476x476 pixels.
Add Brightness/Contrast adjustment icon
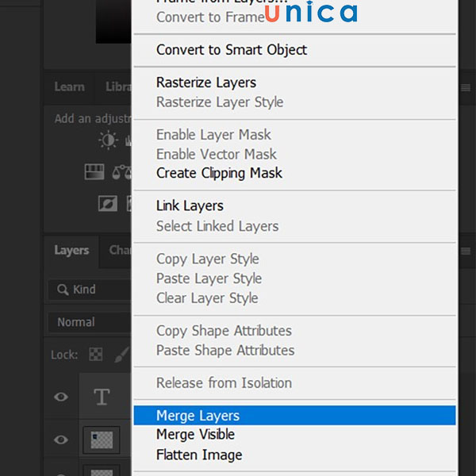click(x=108, y=140)
